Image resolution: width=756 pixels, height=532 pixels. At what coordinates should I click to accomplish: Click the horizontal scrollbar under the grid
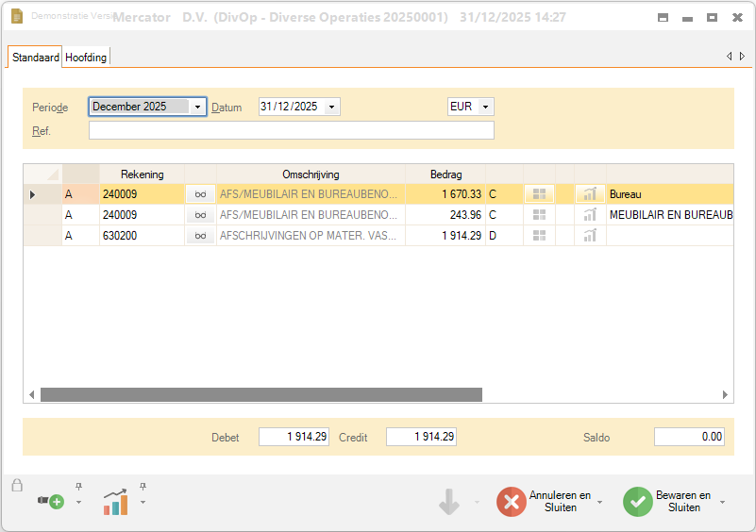click(x=261, y=394)
